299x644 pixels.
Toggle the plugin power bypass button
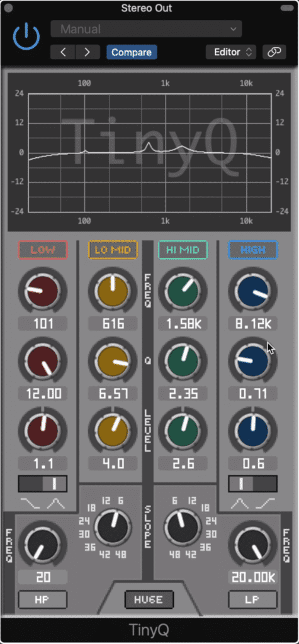point(26,36)
